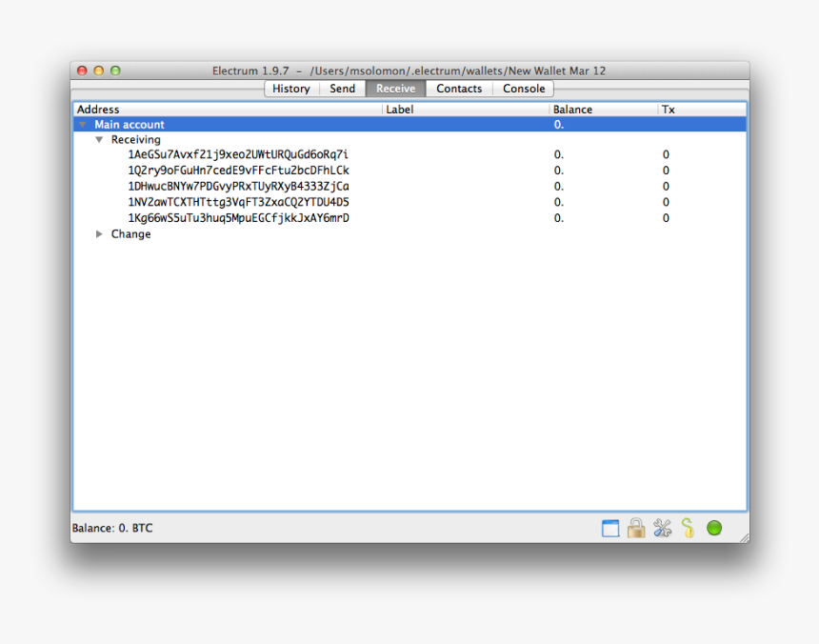
Task: Minimize the window with yellow button
Action: click(99, 70)
